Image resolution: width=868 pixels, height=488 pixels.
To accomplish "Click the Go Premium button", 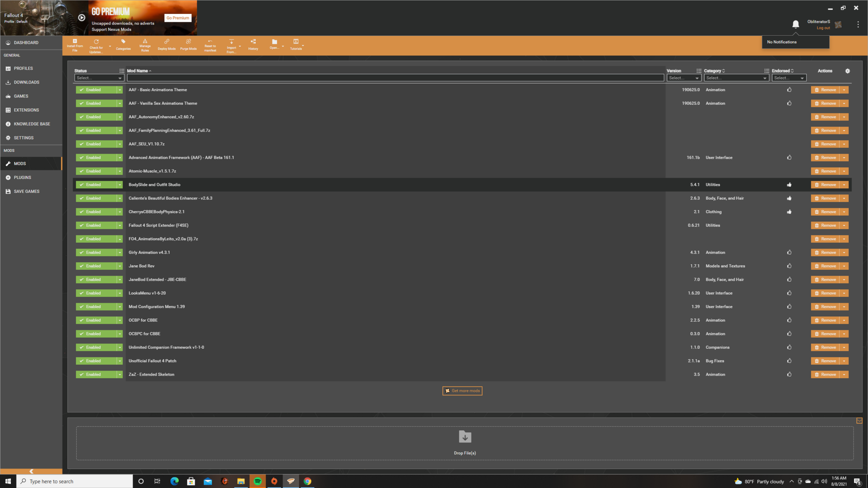I will pyautogui.click(x=178, y=18).
